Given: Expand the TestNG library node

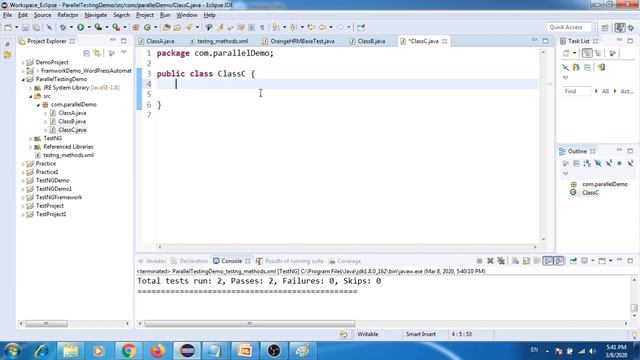Looking at the screenshot, I should point(31,138).
